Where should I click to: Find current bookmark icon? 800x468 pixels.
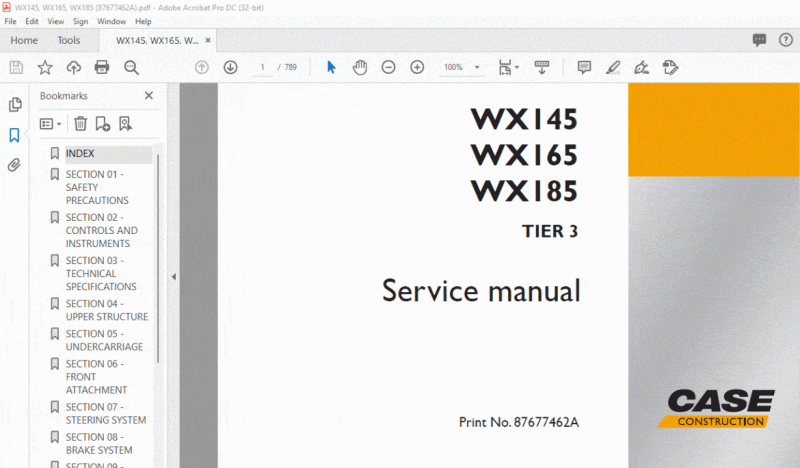tap(125, 124)
